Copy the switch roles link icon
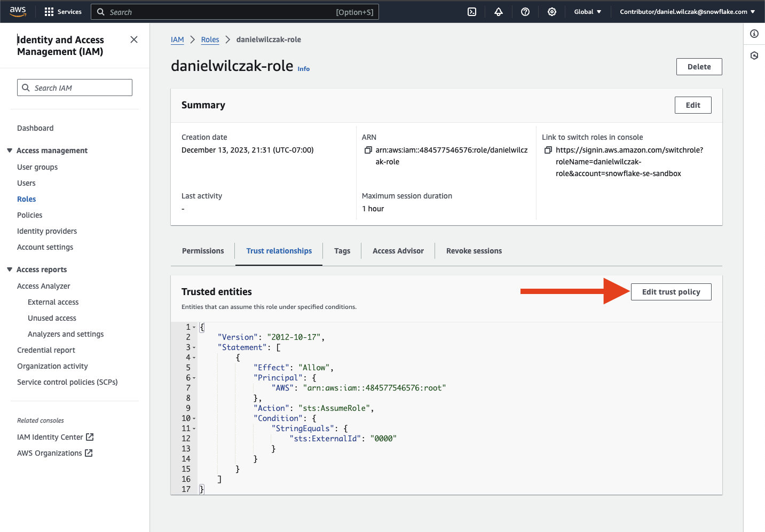 [548, 150]
